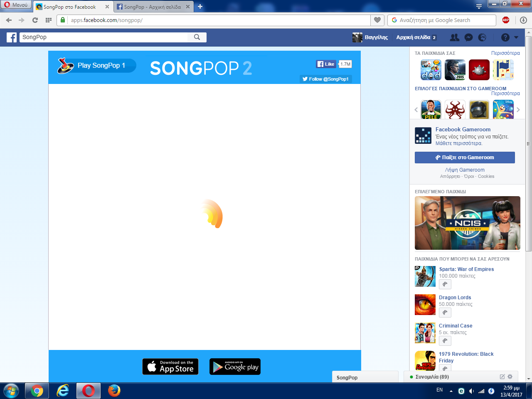The image size is (532, 399).
Task: Click the Facebook logo
Action: (x=12, y=37)
